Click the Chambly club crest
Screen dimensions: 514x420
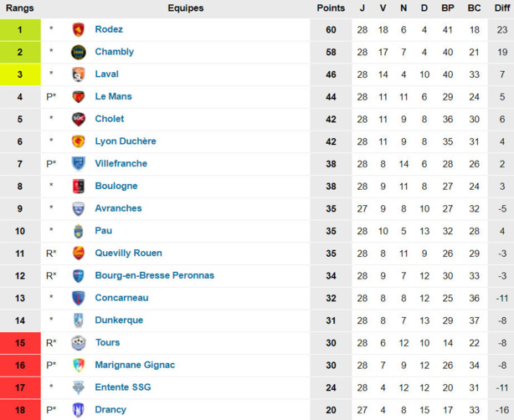pyautogui.click(x=78, y=52)
